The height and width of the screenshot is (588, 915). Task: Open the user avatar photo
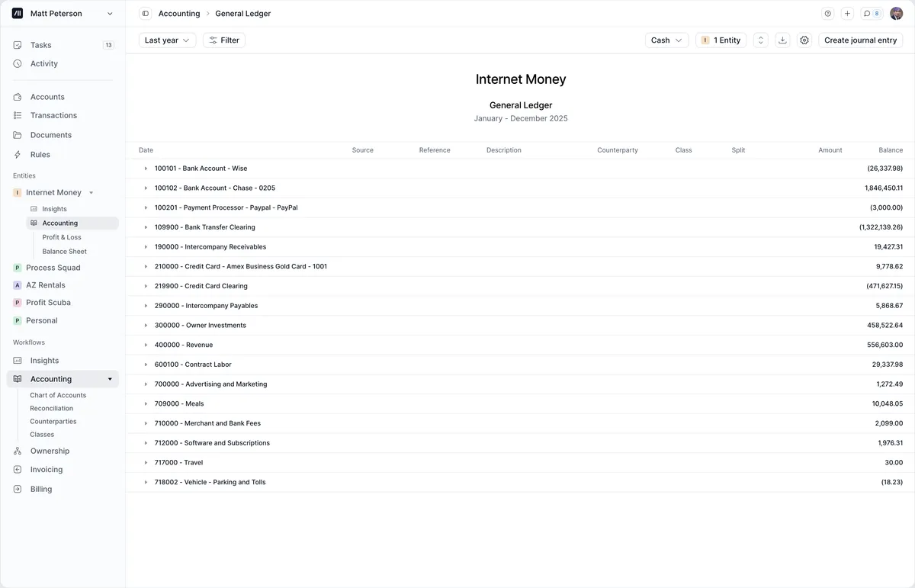896,14
